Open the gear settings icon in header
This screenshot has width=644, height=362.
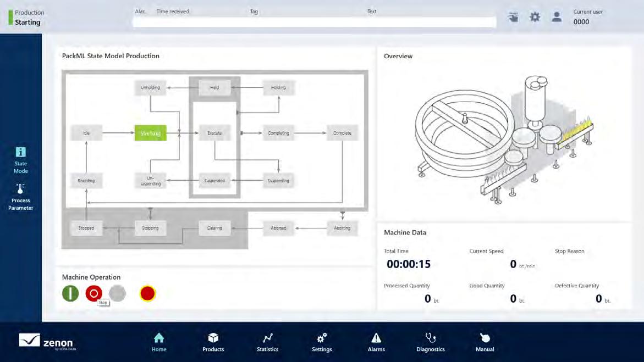click(x=535, y=17)
